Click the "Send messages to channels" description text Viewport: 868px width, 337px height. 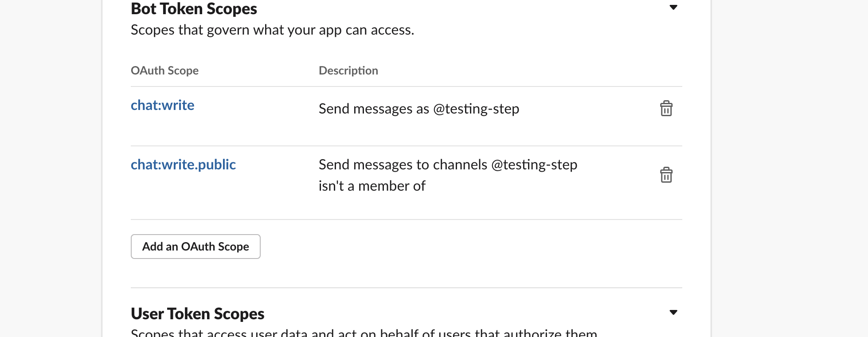click(448, 165)
